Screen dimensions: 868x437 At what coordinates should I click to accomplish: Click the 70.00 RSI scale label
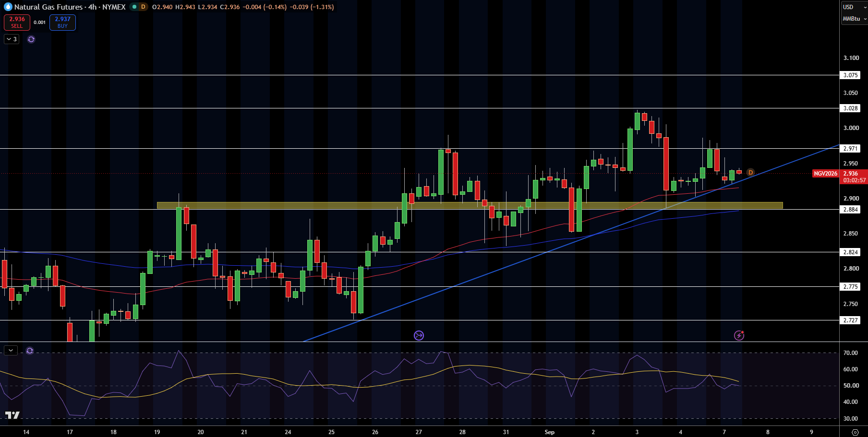click(x=850, y=353)
